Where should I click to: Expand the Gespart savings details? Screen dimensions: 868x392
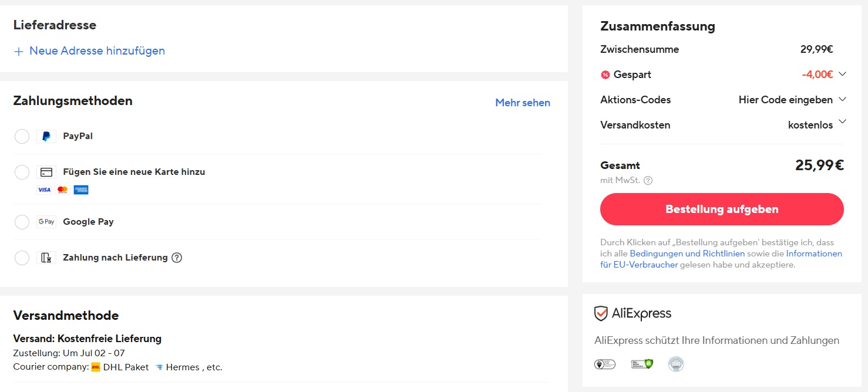tap(842, 74)
